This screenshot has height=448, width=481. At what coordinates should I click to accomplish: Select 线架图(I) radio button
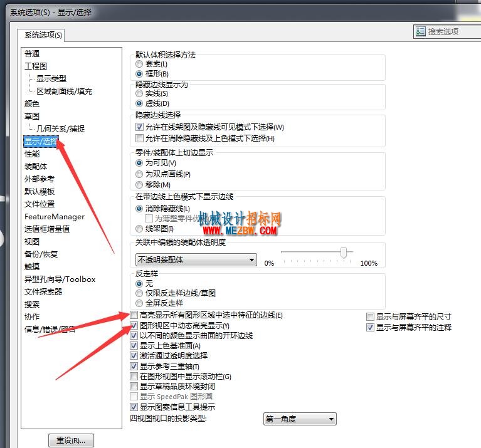(139, 229)
